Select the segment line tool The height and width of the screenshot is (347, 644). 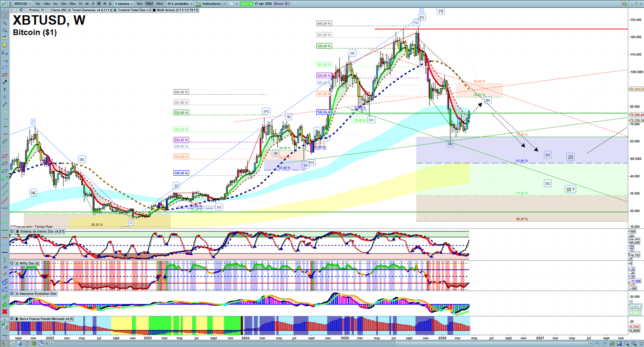tap(4, 104)
